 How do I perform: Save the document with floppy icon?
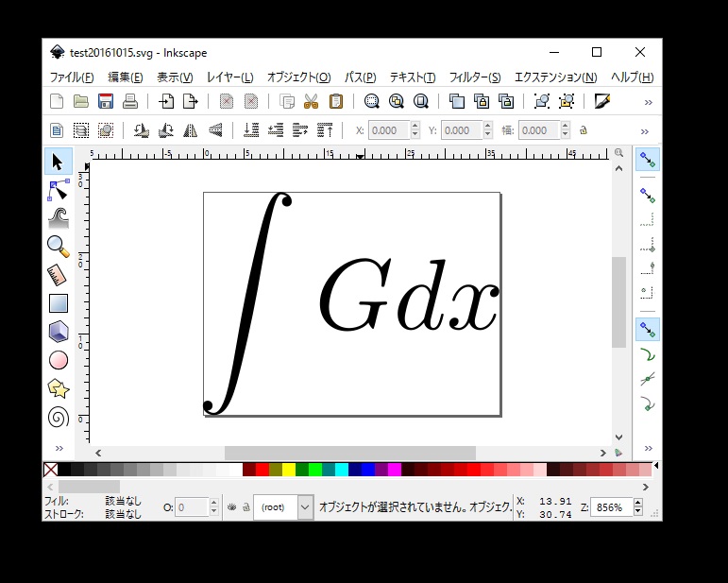pos(106,101)
